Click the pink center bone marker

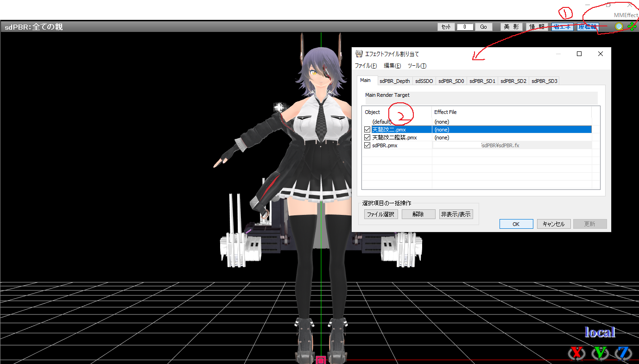coord(320,360)
